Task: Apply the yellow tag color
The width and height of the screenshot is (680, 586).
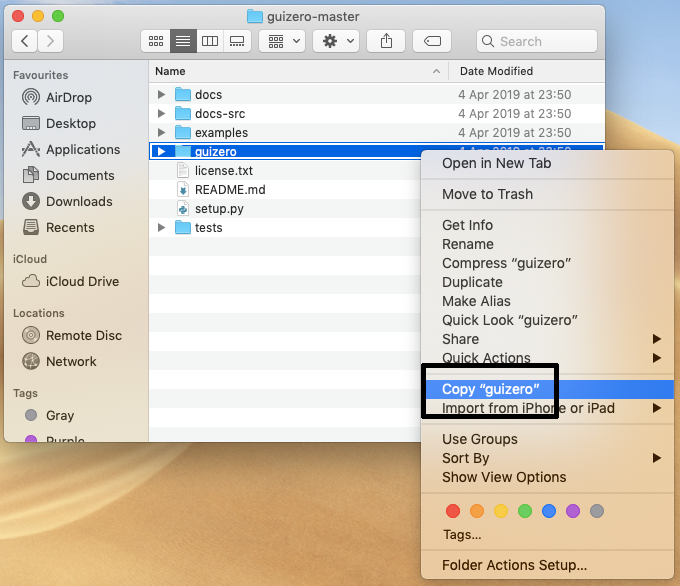Action: click(x=501, y=511)
